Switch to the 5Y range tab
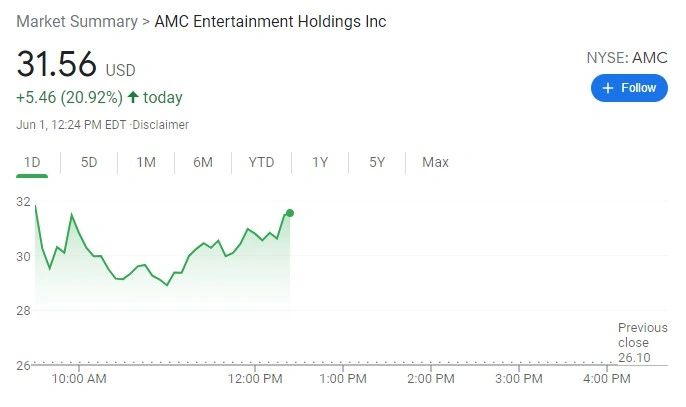 (377, 162)
